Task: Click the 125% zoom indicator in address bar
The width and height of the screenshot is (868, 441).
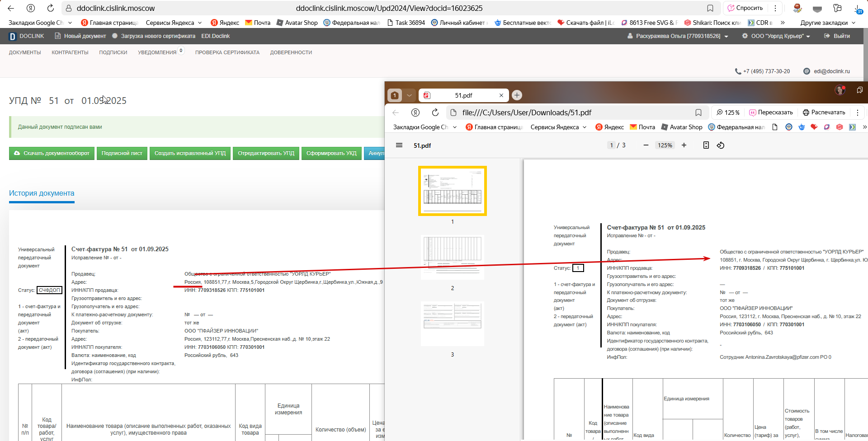Action: [728, 113]
